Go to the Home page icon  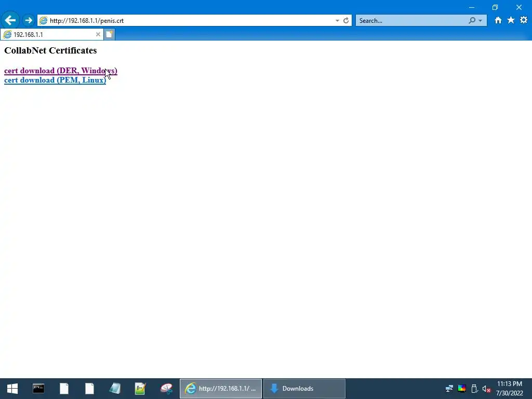(498, 20)
